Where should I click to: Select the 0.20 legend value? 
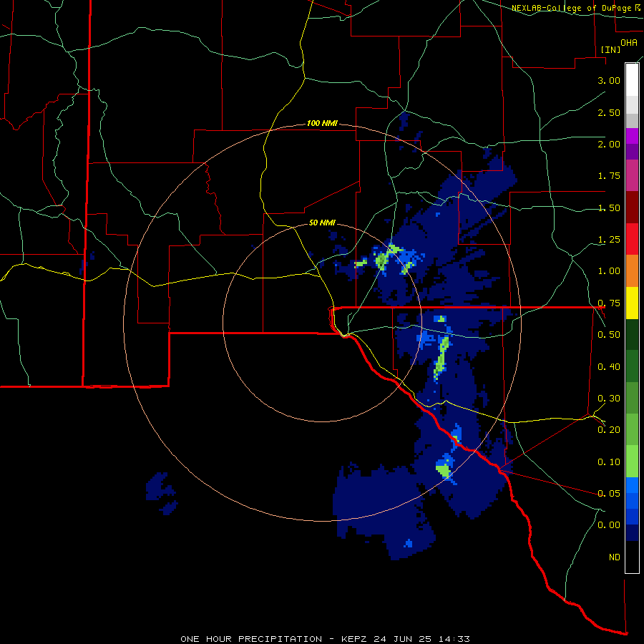tap(609, 430)
